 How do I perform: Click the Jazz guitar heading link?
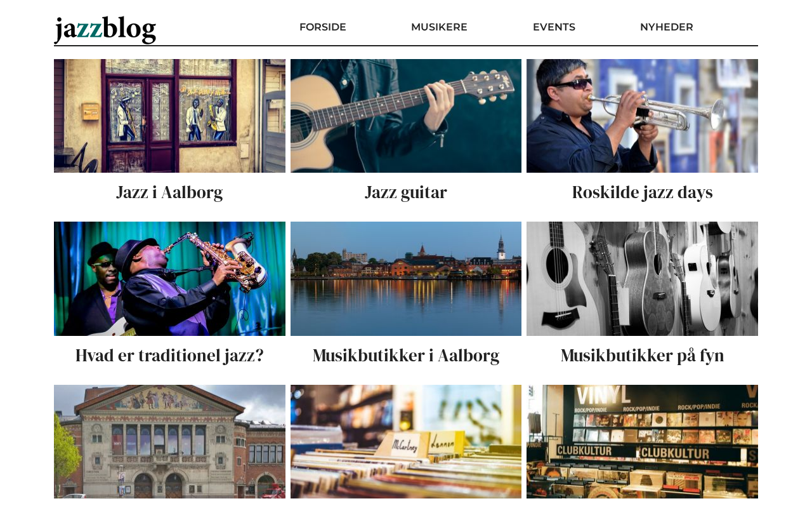[406, 192]
